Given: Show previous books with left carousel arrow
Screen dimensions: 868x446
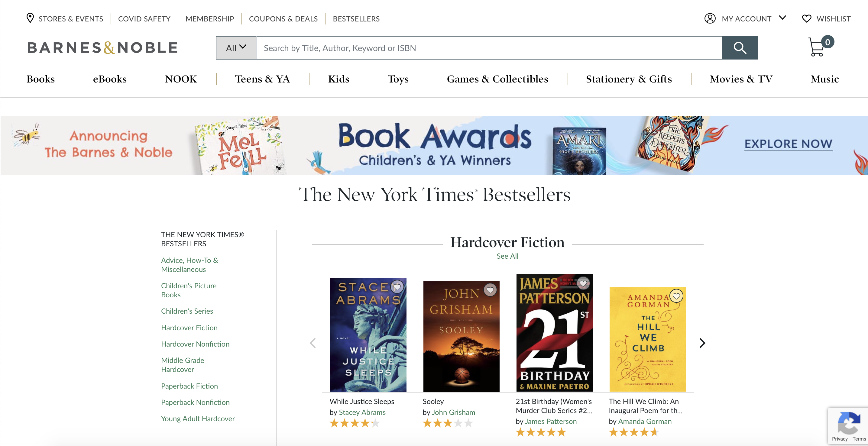Looking at the screenshot, I should tap(313, 343).
